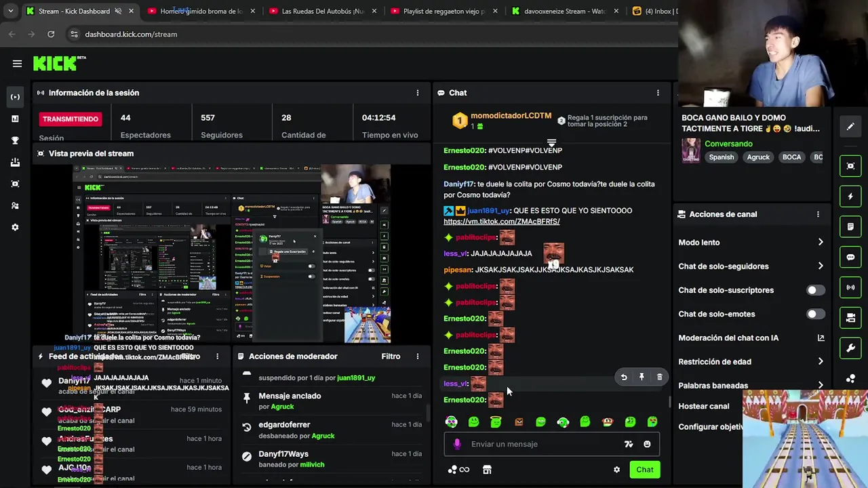This screenshot has width=868, height=488.
Task: Open Acciones de canal three-dot menu
Action: pyautogui.click(x=818, y=214)
